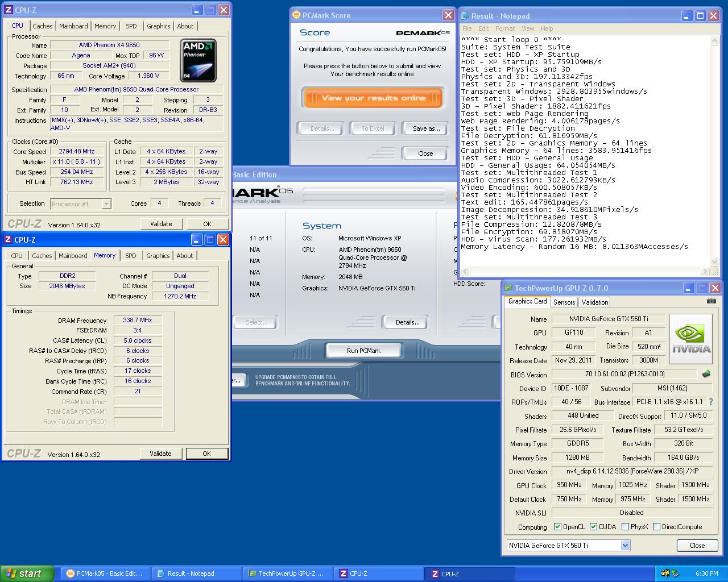Image resolution: width=728 pixels, height=582 pixels.
Task: Click the DRAM Frequency value 338.7 MHz
Action: (138, 321)
